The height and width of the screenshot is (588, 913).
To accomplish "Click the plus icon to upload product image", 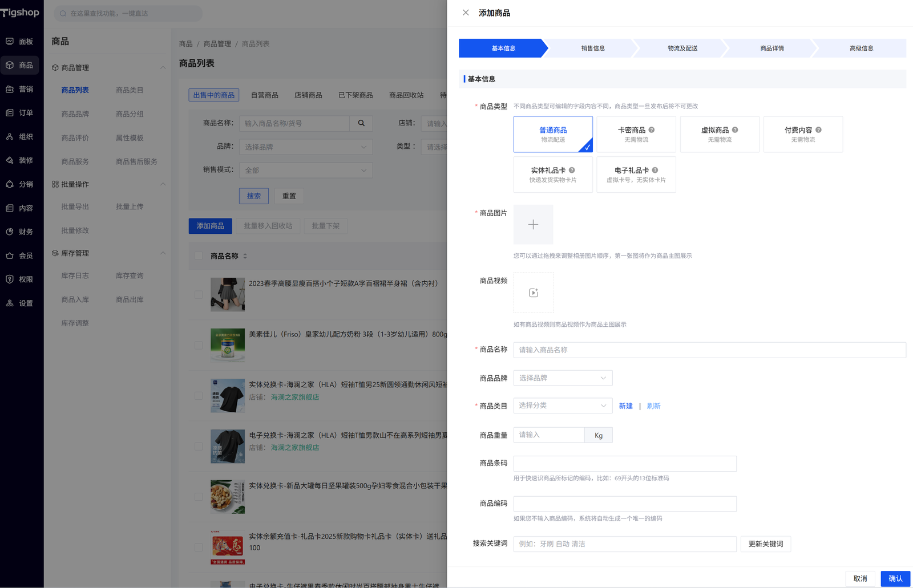I will [533, 225].
